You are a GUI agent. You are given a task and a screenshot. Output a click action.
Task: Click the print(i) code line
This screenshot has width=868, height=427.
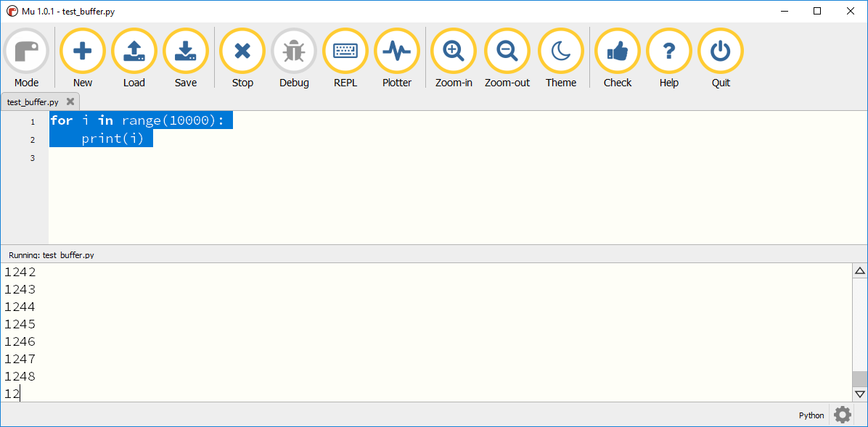click(x=113, y=139)
